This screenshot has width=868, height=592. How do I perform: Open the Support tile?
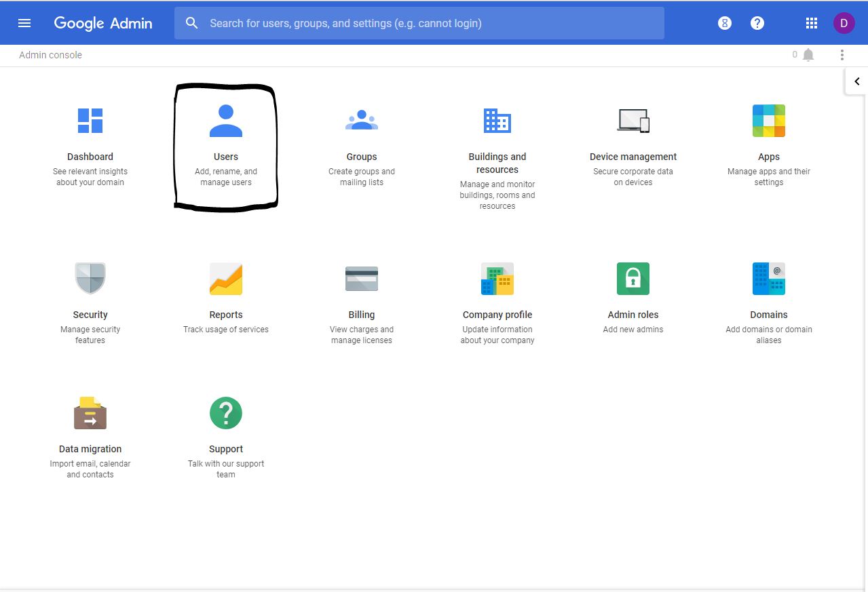pyautogui.click(x=226, y=427)
